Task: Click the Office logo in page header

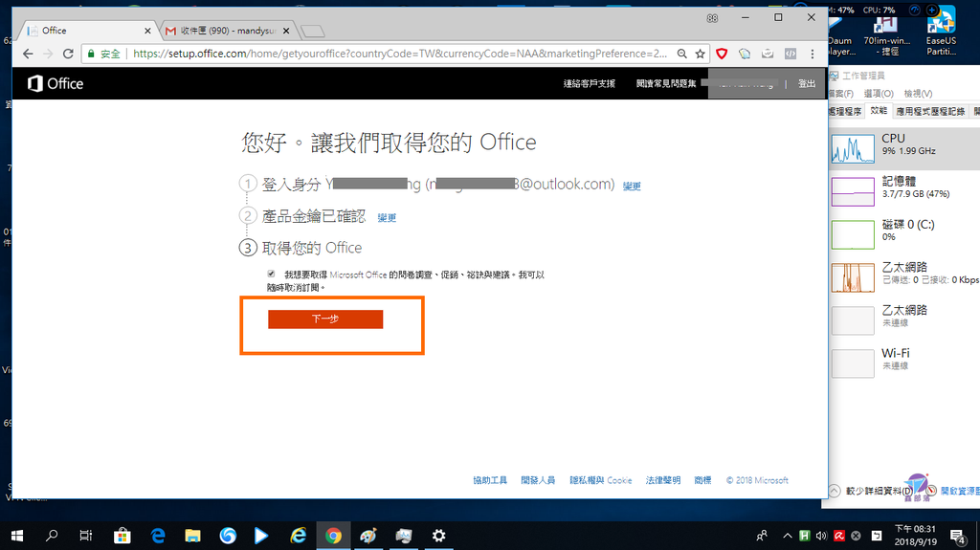Action: click(x=55, y=83)
